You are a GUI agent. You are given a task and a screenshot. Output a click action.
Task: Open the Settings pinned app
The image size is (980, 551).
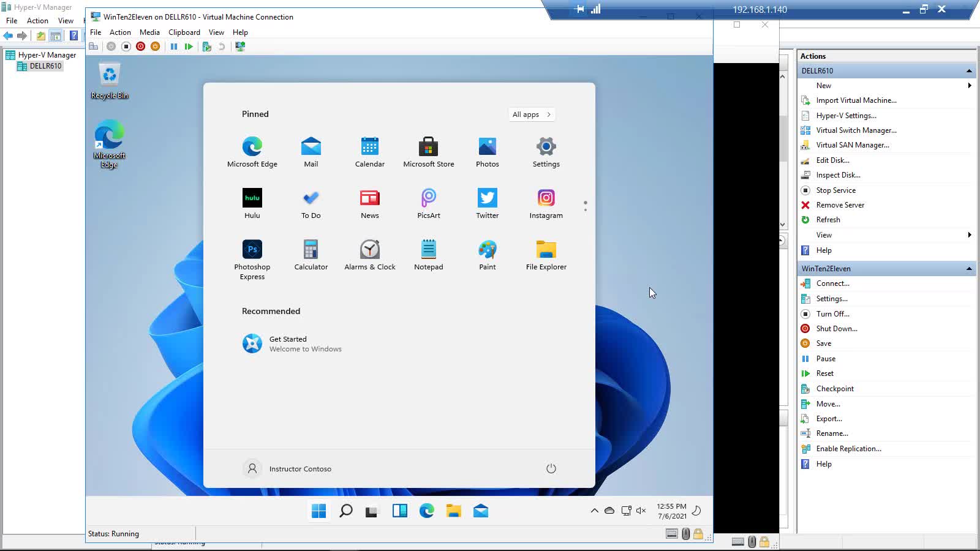point(546,152)
